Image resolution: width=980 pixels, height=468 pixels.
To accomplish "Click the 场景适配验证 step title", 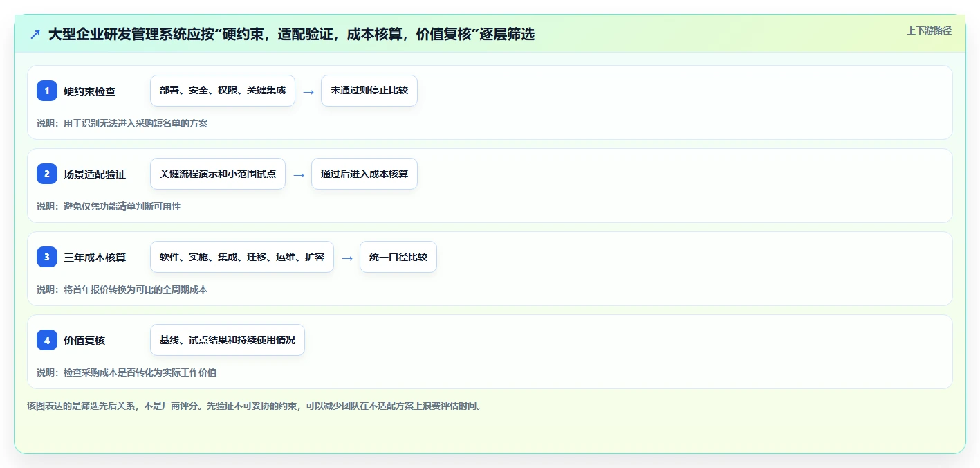I will click(x=95, y=174).
